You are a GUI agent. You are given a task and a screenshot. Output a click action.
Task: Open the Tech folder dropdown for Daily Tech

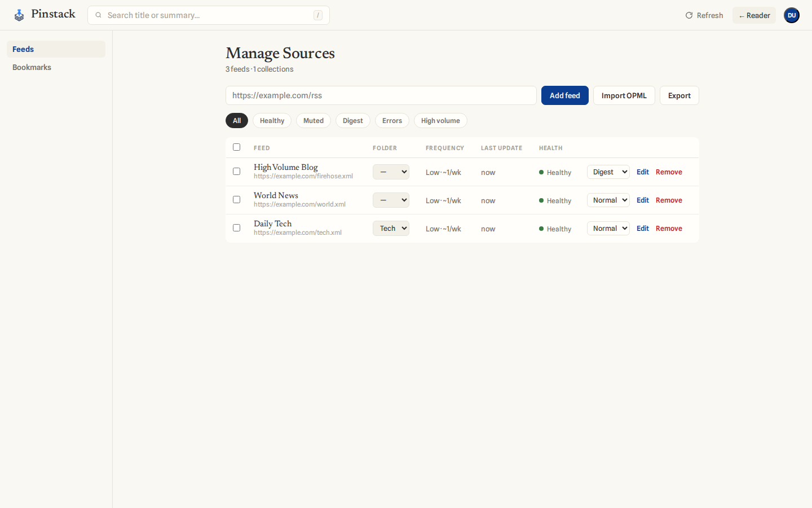point(391,228)
